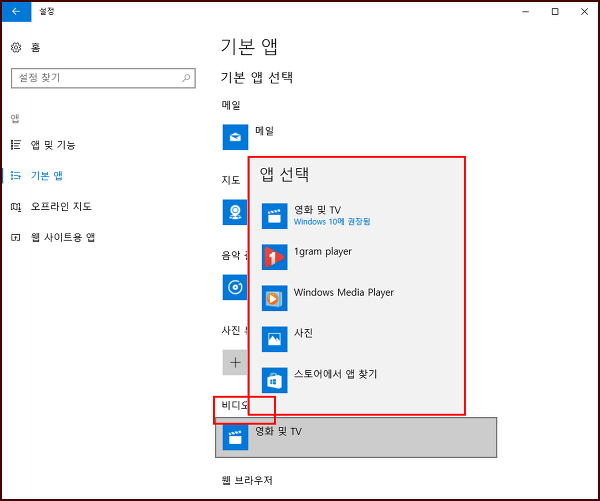Open the Apps and features list icon

(16, 145)
